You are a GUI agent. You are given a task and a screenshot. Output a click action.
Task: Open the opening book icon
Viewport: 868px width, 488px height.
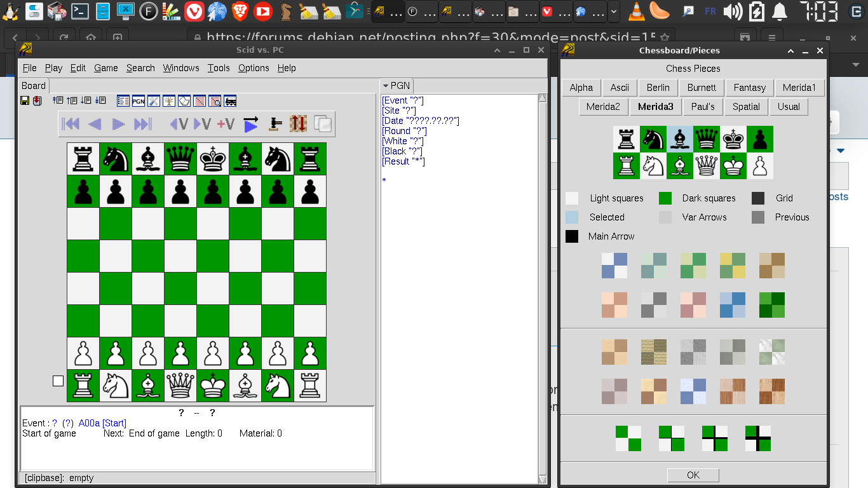point(184,100)
